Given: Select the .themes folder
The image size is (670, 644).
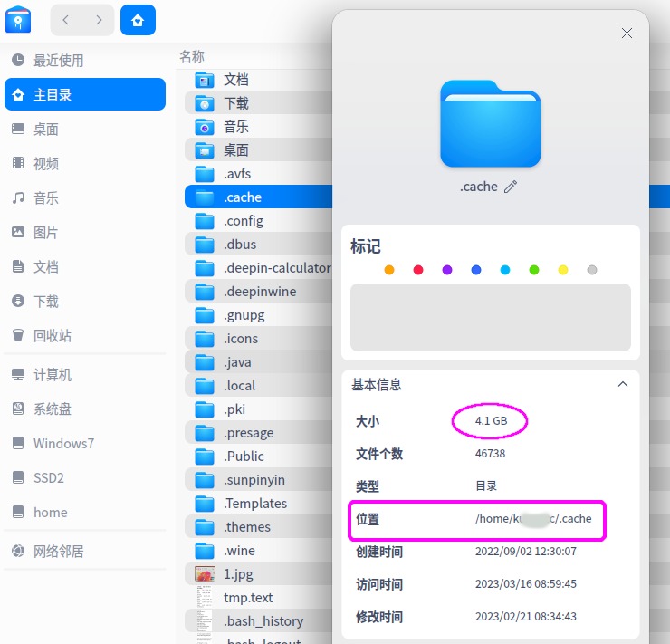Looking at the screenshot, I should pyautogui.click(x=259, y=527).
